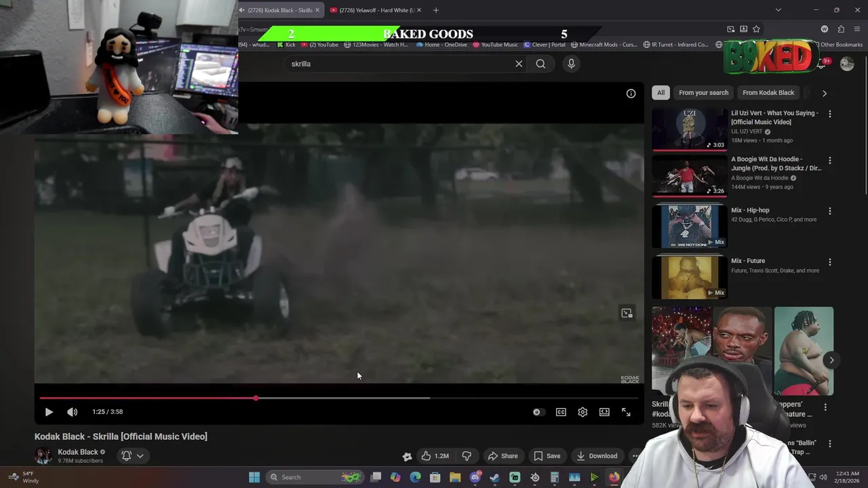
Task: Clear the skrilla search text
Action: point(519,64)
